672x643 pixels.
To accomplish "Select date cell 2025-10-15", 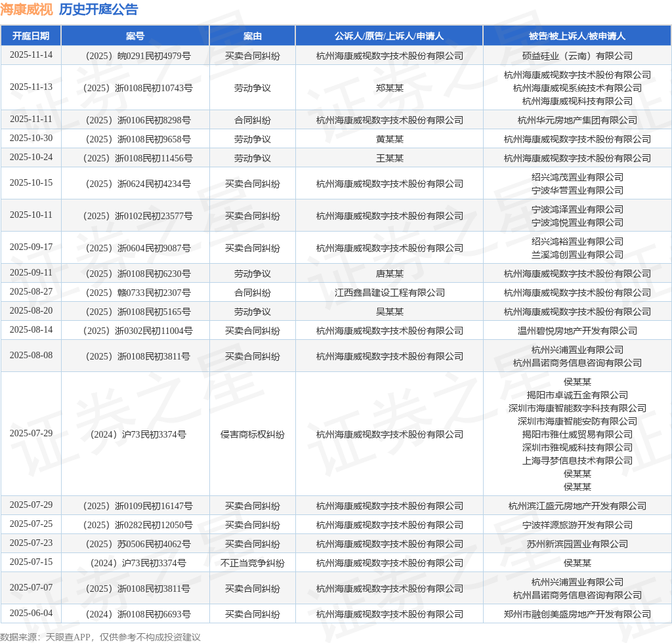I will pos(31,183).
